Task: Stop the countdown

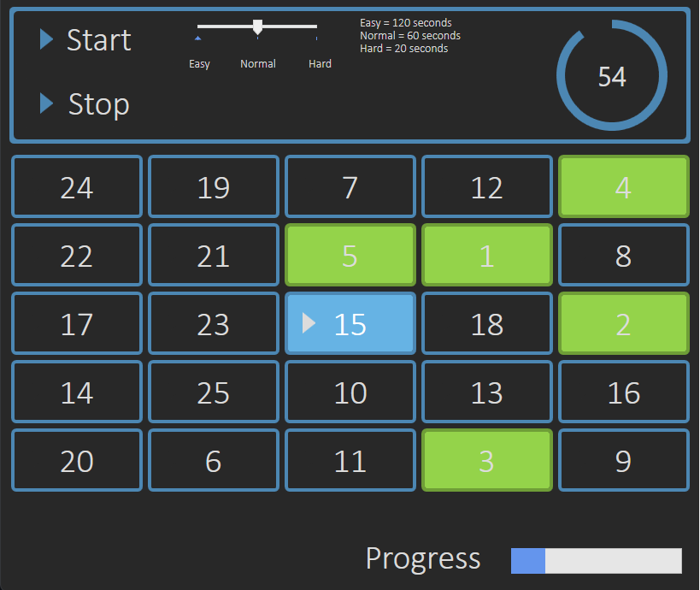Action: click(97, 104)
